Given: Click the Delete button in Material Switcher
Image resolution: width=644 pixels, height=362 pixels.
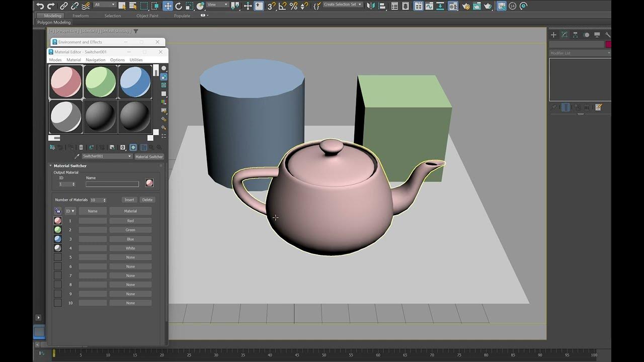Looking at the screenshot, I should (147, 200).
